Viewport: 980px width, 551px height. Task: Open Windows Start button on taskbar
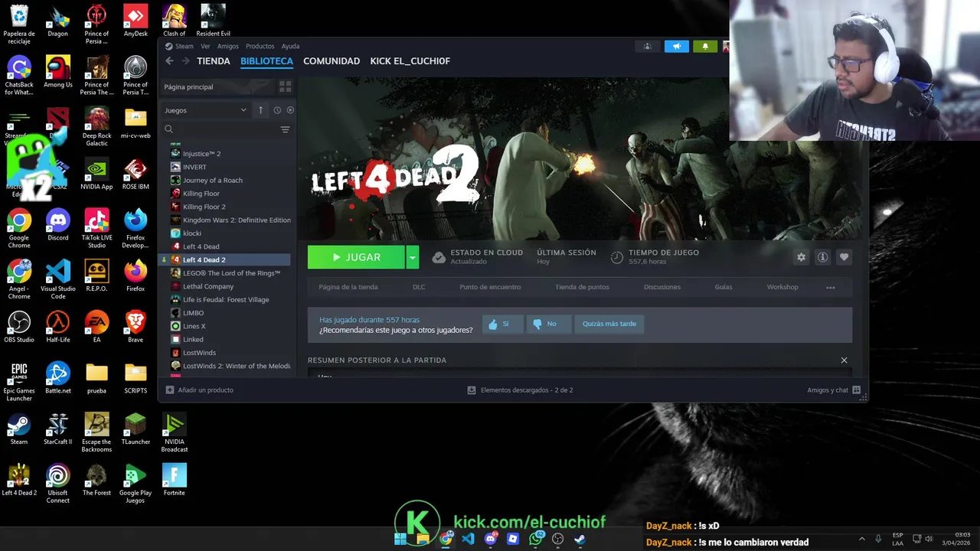pos(400,539)
